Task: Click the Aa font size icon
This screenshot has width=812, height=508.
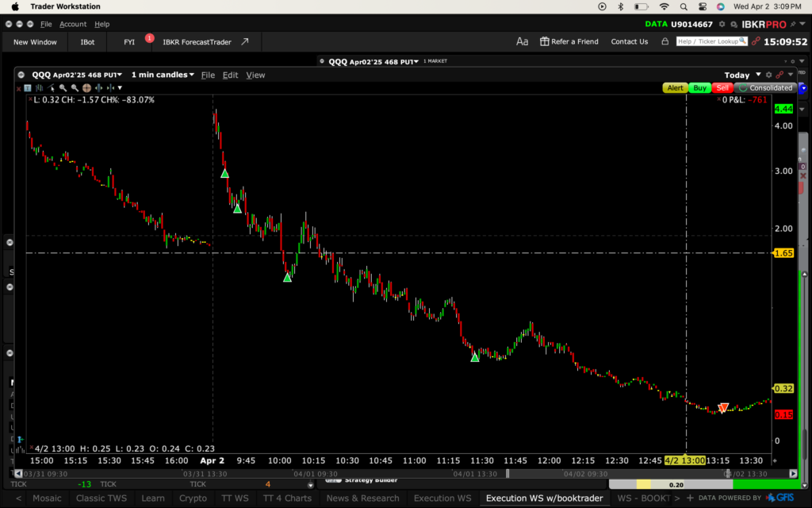Action: (x=522, y=41)
